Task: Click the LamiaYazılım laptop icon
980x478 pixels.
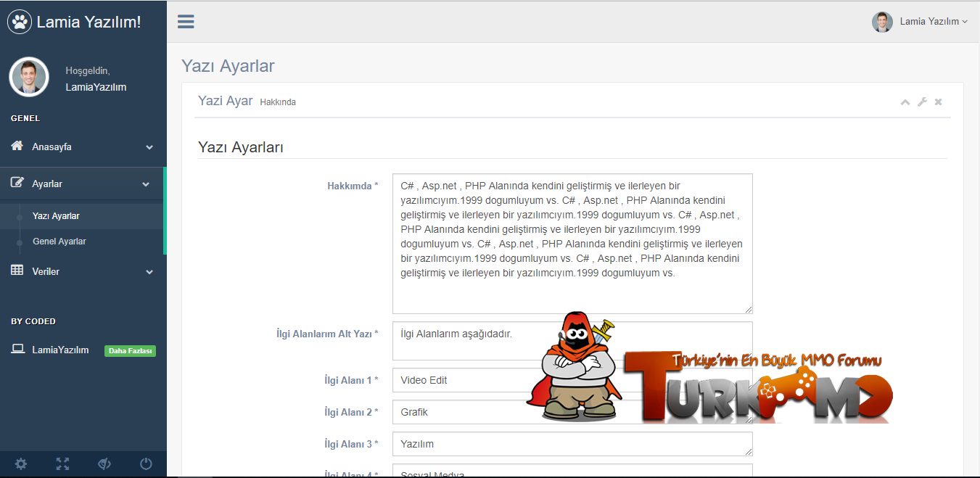Action: (x=17, y=349)
